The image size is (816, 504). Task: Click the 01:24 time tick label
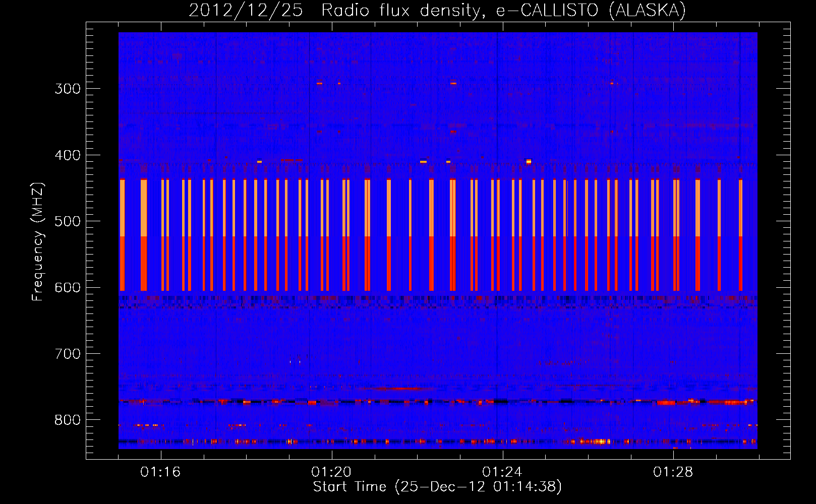[x=502, y=472]
